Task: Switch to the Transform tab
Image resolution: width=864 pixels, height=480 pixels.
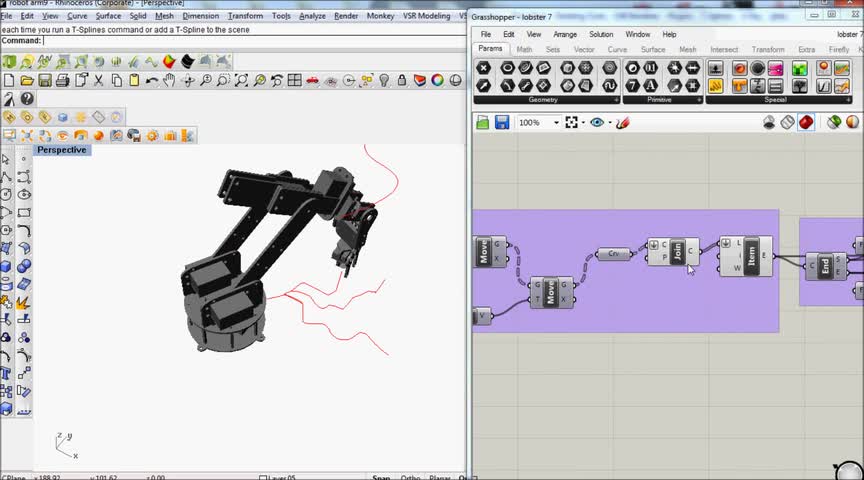Action: [x=767, y=49]
